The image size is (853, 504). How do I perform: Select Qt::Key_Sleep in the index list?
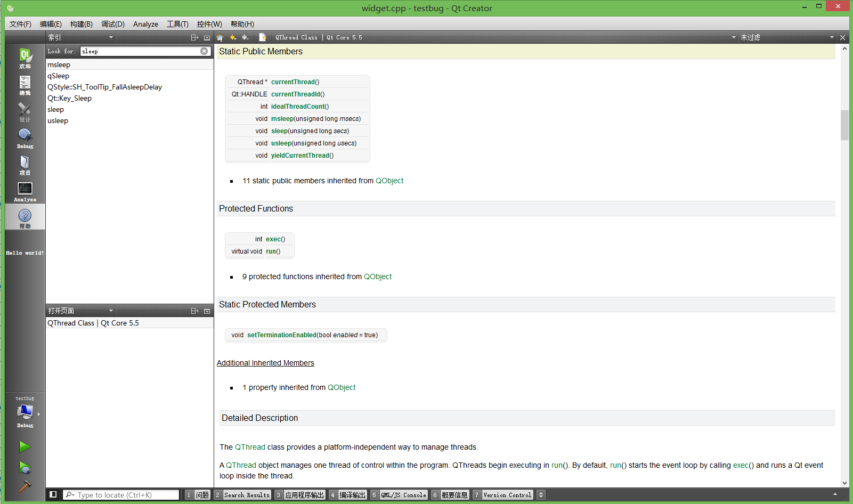129,98
